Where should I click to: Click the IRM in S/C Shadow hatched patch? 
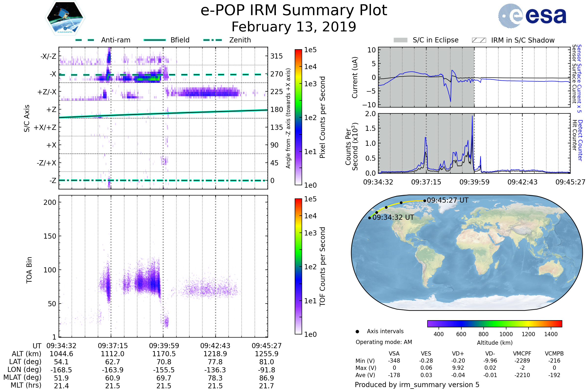(479, 40)
